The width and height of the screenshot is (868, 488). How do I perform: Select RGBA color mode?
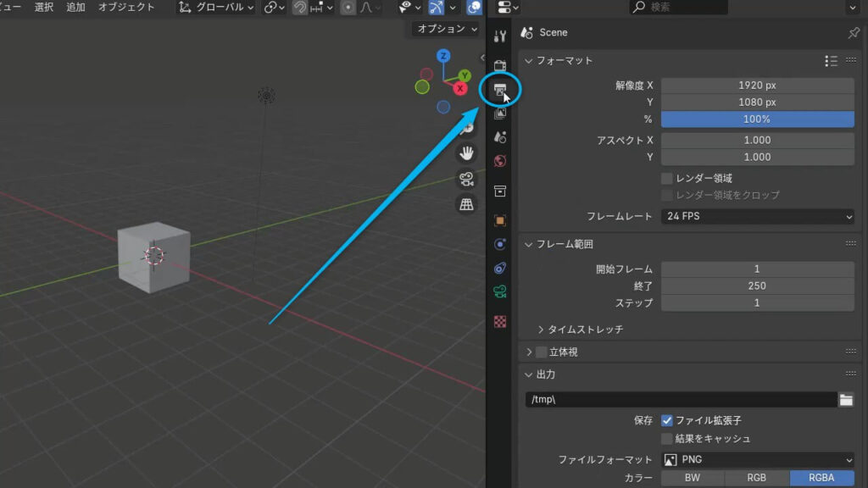[x=821, y=478]
